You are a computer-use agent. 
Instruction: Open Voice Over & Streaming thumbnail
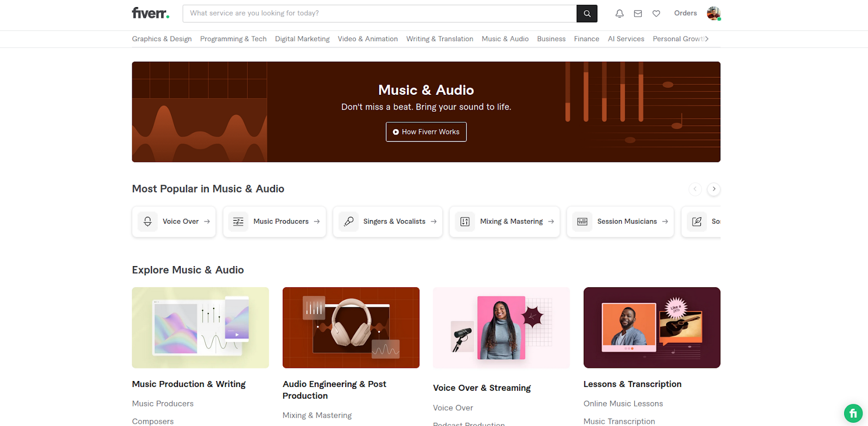click(x=501, y=328)
